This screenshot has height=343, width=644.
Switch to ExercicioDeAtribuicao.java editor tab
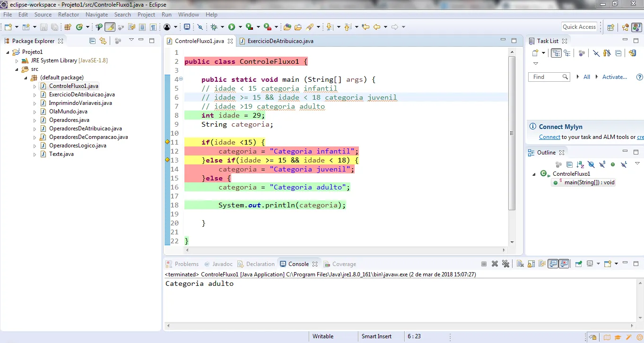pos(280,41)
